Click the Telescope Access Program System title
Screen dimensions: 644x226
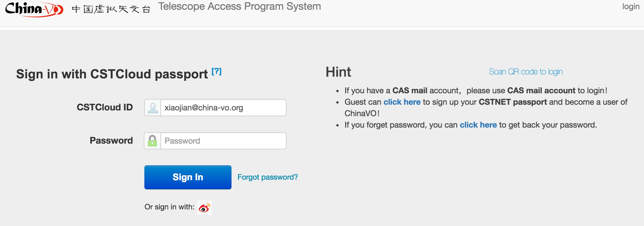[239, 6]
